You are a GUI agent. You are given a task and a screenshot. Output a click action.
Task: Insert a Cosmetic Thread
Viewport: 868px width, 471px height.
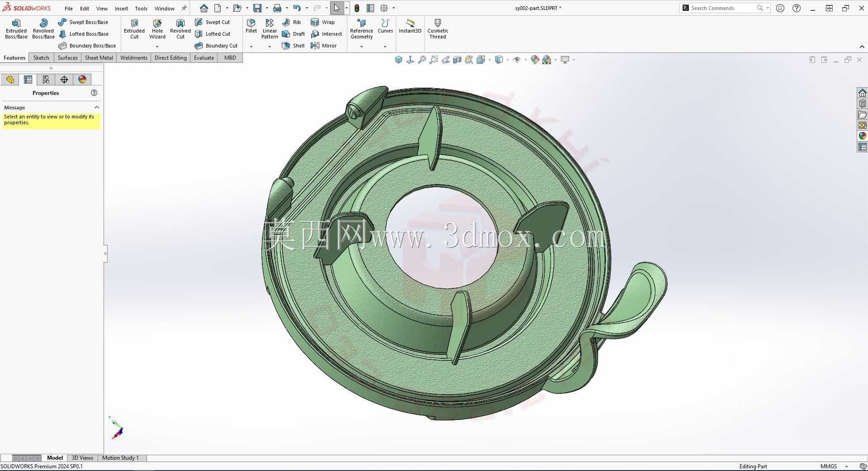pyautogui.click(x=438, y=29)
